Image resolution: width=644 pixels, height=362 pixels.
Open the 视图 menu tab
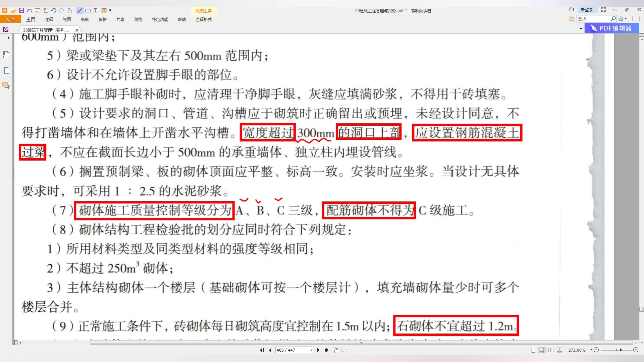click(67, 19)
